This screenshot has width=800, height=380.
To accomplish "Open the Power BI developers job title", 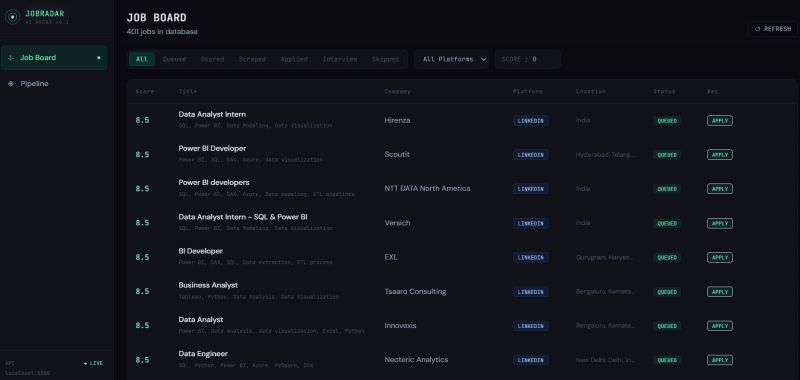I will pos(214,182).
